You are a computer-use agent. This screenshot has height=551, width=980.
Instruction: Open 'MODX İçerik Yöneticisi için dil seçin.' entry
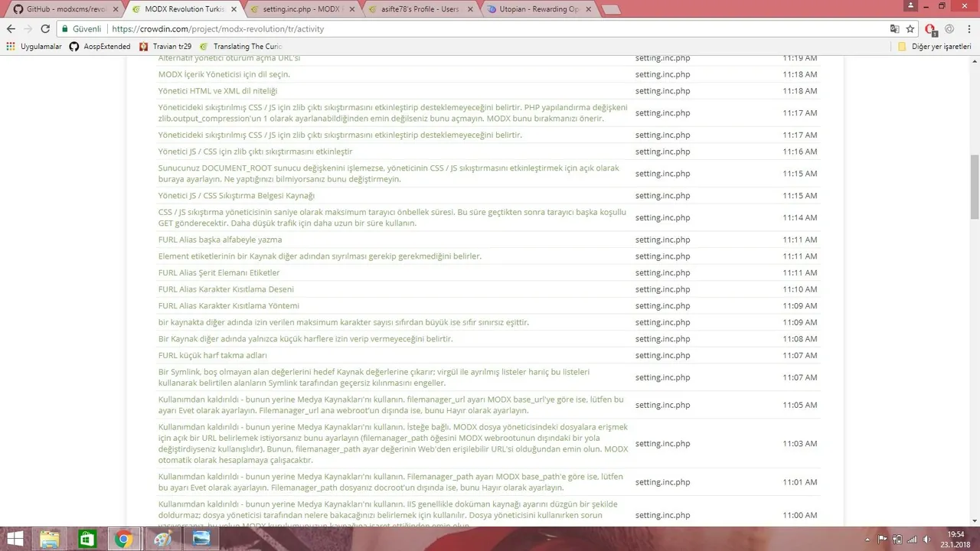tap(224, 74)
